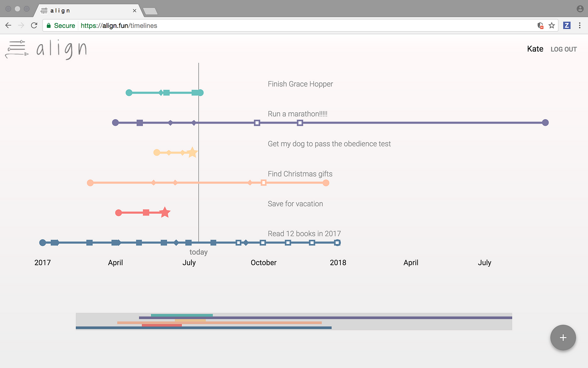
Task: Click the blocked content shield icon
Action: [540, 26]
